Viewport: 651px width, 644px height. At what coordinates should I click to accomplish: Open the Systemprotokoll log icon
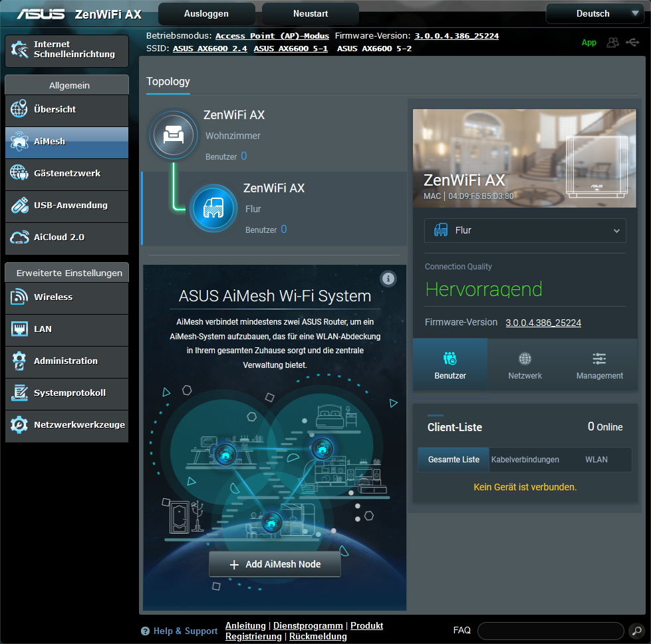[19, 393]
